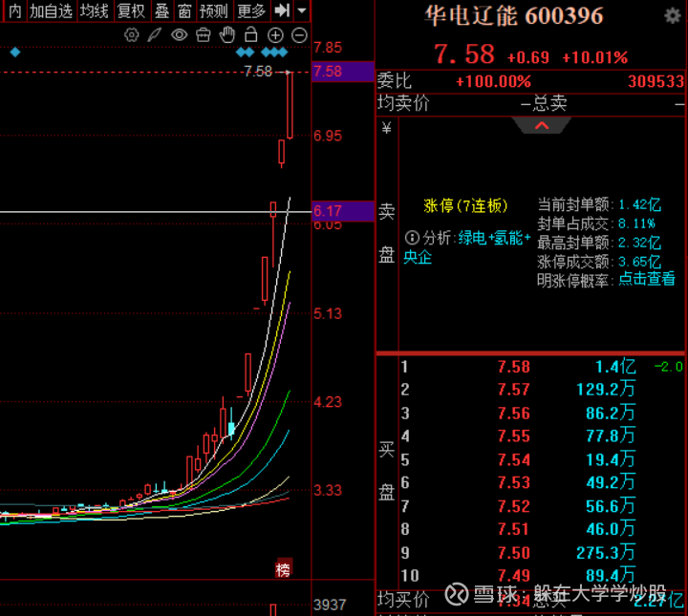Viewport: 688px width, 616px height.
Task: Toggle the eye visibility icon
Action: [x=179, y=35]
